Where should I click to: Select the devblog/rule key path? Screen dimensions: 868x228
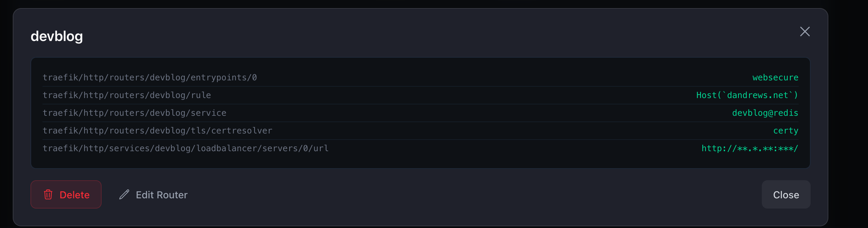[x=127, y=96]
